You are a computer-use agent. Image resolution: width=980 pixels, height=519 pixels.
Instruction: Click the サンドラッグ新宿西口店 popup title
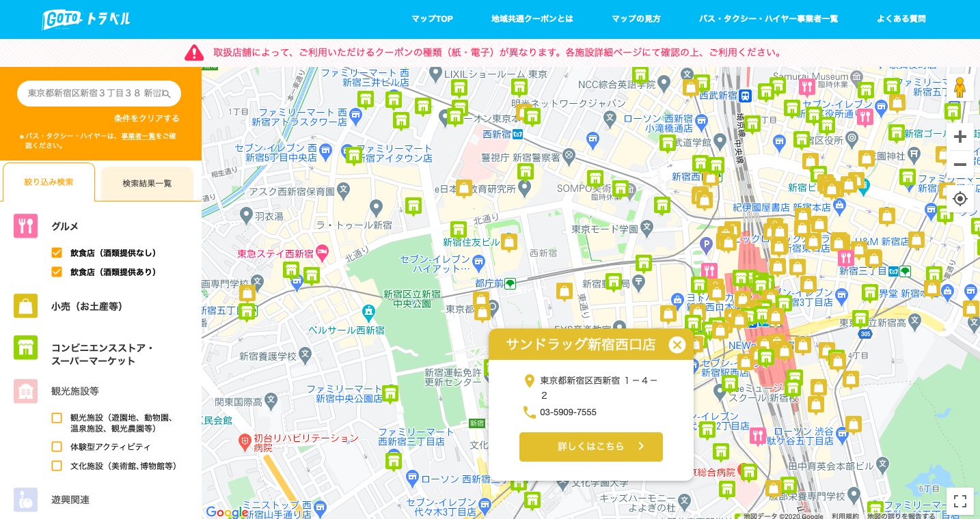point(580,344)
